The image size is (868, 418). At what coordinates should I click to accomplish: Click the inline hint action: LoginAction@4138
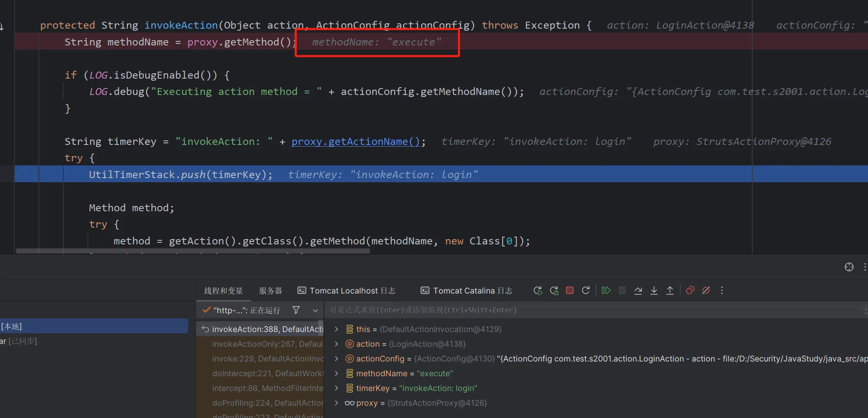(680, 25)
